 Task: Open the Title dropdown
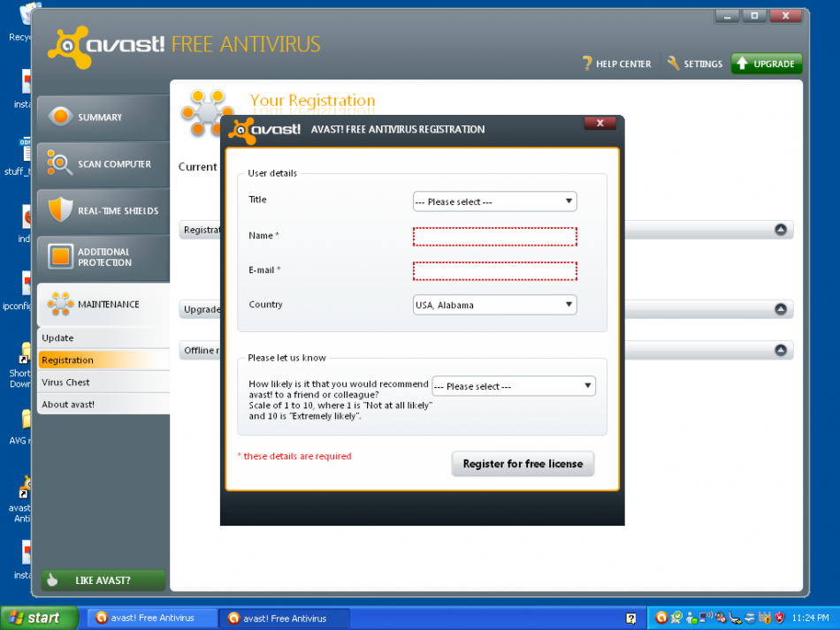click(494, 201)
